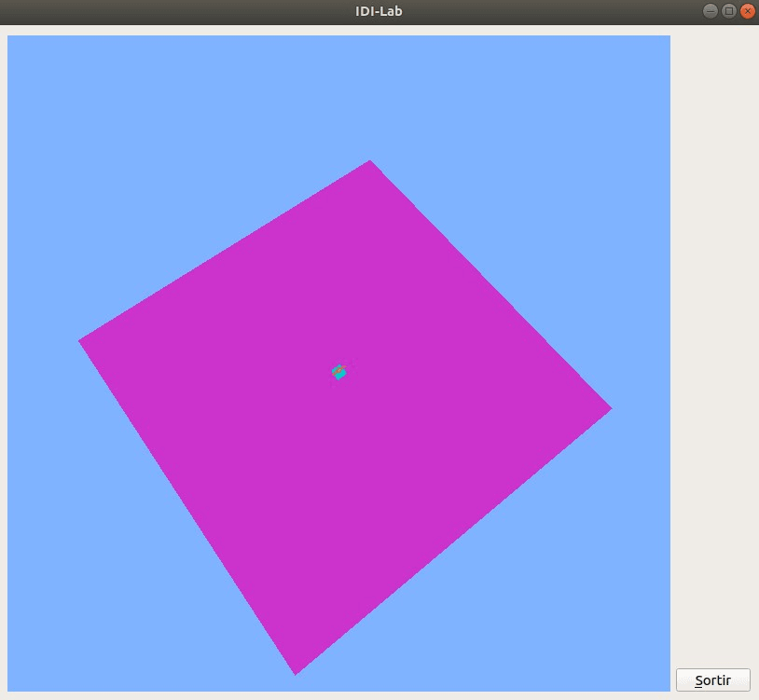759x700 pixels.
Task: Click the top-left corner of the blue viewport
Action: click(x=10, y=38)
